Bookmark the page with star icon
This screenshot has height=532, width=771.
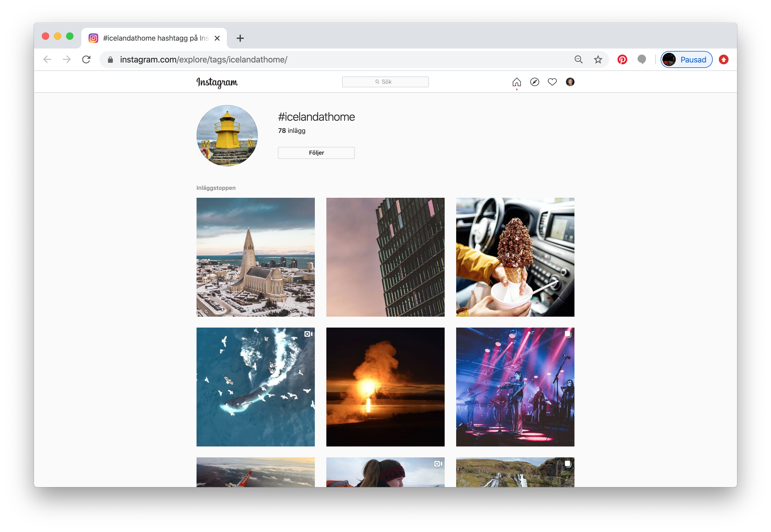coord(598,59)
